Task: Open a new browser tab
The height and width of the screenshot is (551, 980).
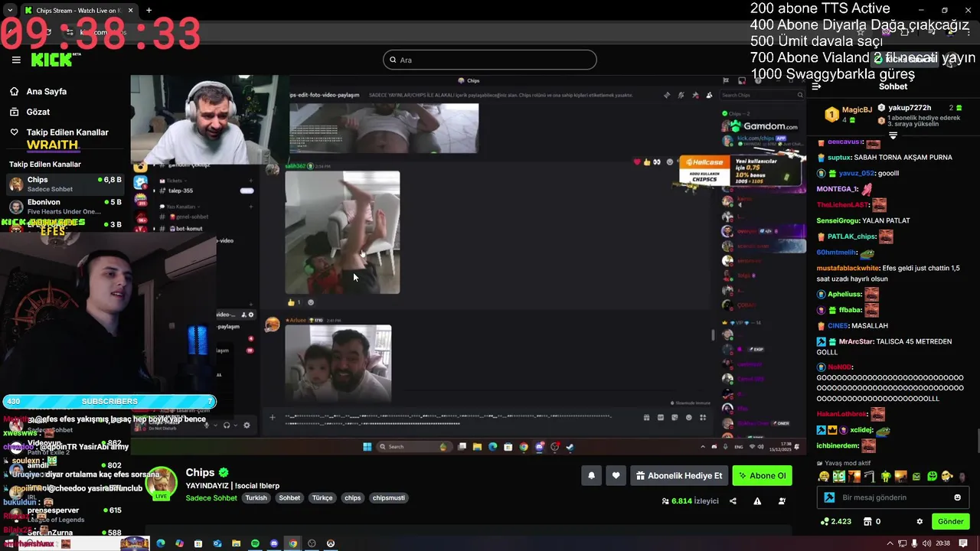Action: (x=149, y=11)
